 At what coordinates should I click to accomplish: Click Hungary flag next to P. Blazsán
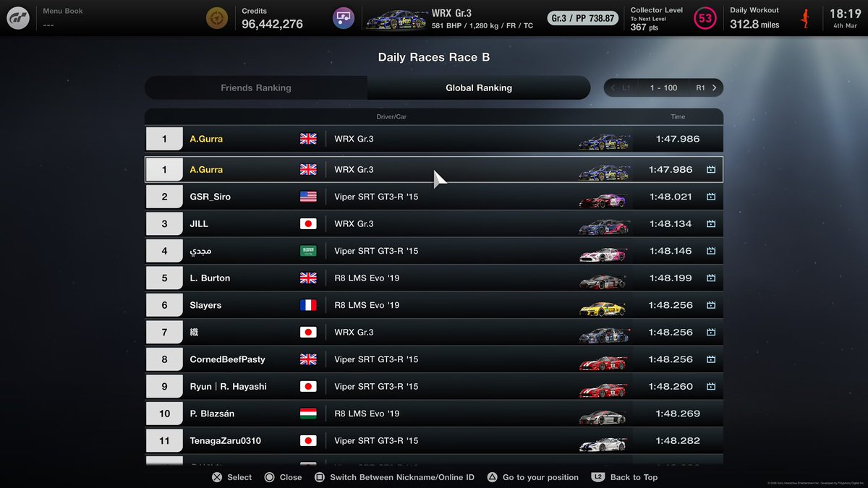point(308,414)
